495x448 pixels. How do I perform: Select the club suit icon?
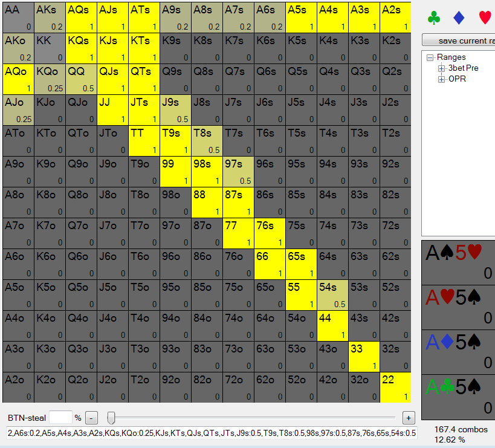[x=434, y=18]
